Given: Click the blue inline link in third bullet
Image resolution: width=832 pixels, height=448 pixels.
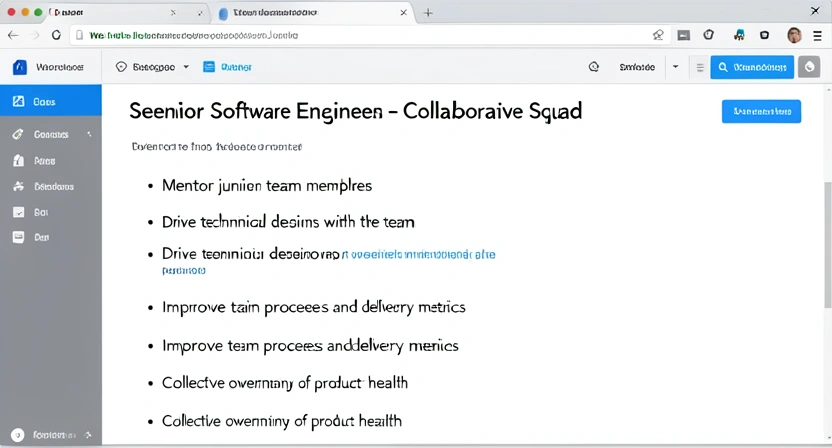Looking at the screenshot, I should (418, 254).
